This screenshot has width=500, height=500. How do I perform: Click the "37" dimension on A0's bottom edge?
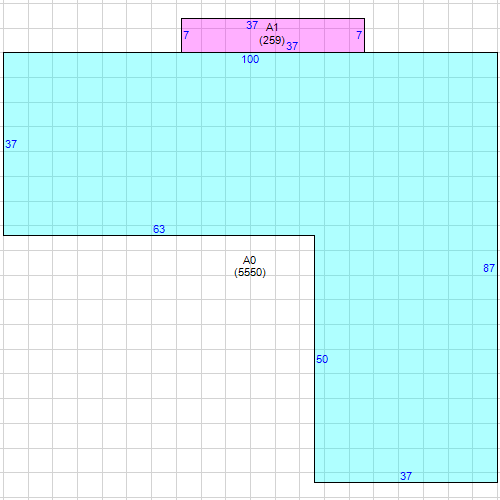[406, 476]
